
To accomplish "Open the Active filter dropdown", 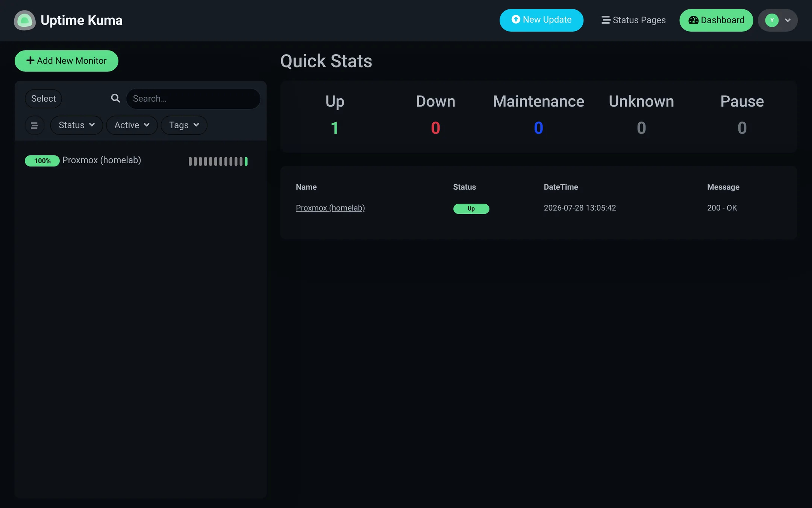I will (132, 125).
